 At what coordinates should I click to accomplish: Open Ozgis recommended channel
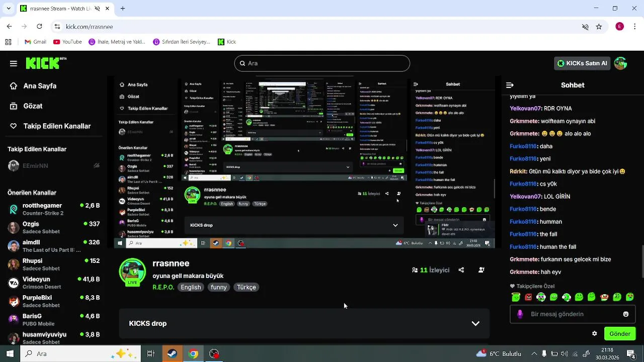[54, 227]
